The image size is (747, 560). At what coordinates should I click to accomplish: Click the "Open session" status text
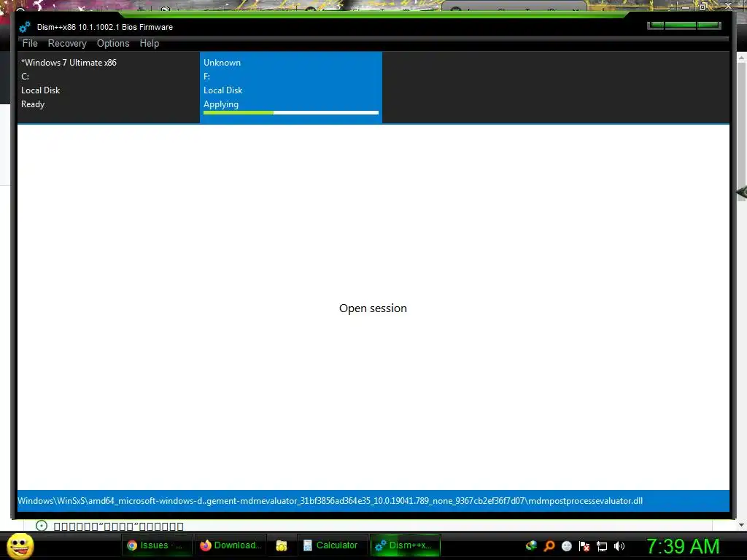373,308
